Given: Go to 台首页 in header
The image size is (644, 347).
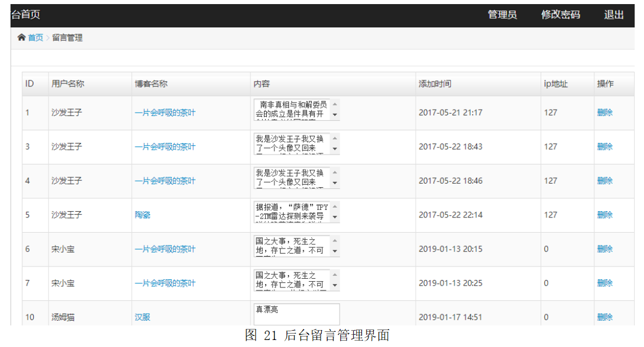Looking at the screenshot, I should (26, 15).
